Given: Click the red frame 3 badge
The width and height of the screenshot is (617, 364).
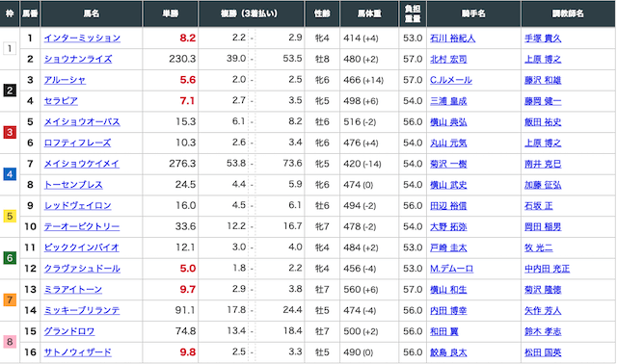Looking at the screenshot, I should point(10,133).
